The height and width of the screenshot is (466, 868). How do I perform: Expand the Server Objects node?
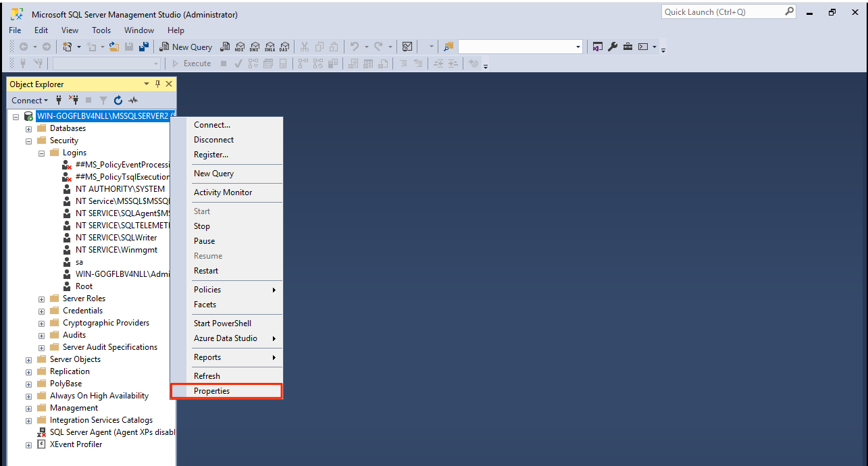pos(28,359)
